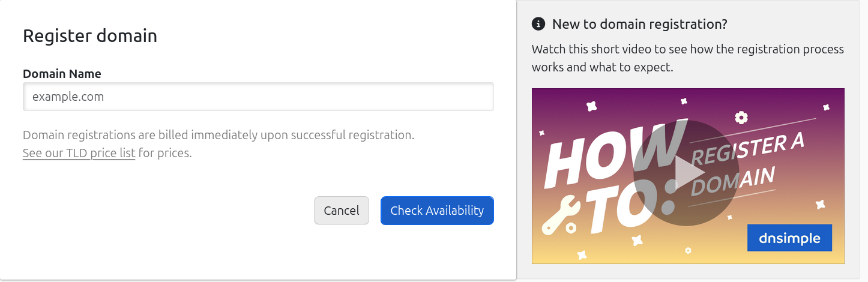The image size is (868, 282).
Task: Click the "Register domain" heading
Action: point(90,36)
